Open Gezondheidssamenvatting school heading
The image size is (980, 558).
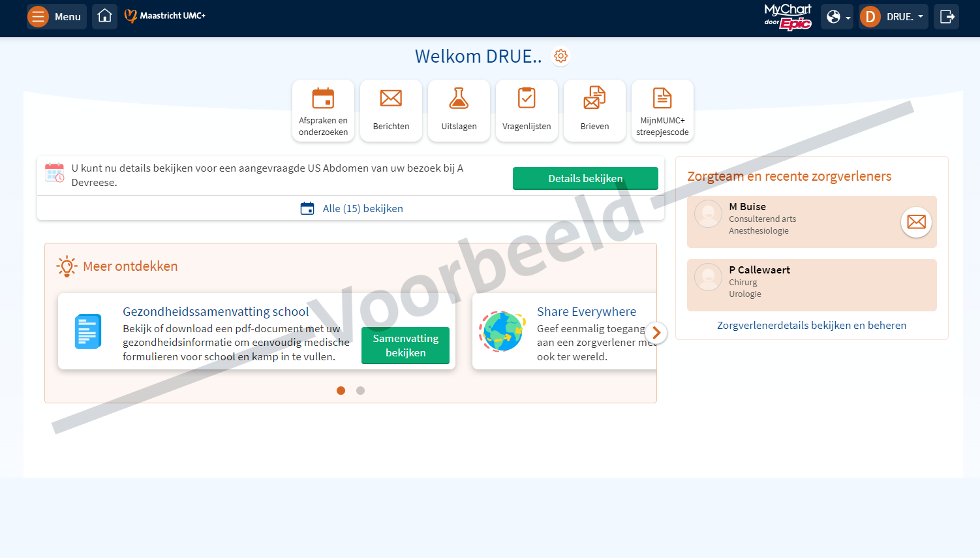coord(215,311)
